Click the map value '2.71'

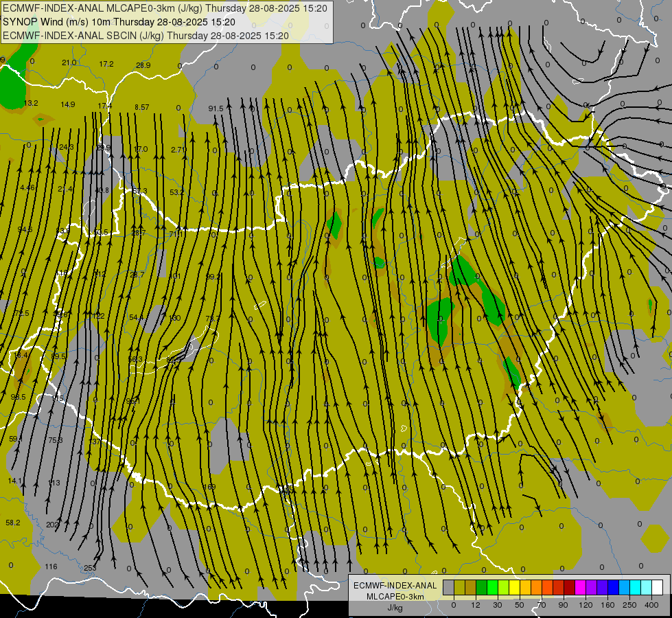(x=178, y=150)
